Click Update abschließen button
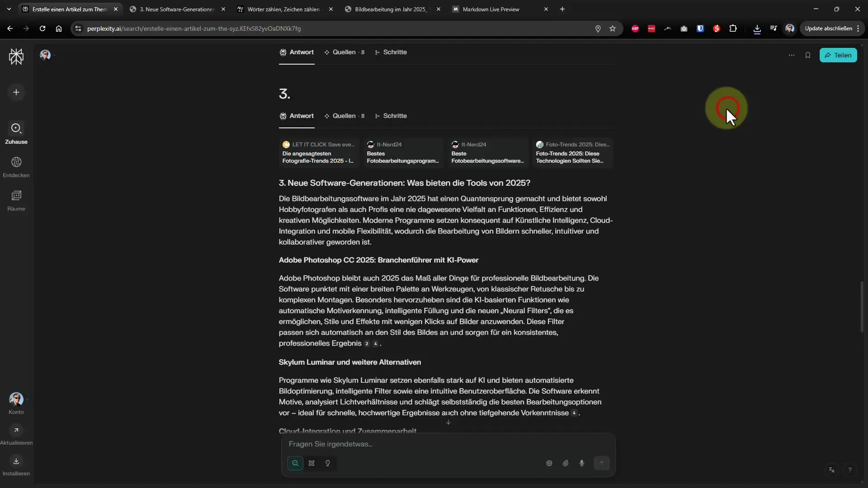The width and height of the screenshot is (868, 488). coord(828,28)
